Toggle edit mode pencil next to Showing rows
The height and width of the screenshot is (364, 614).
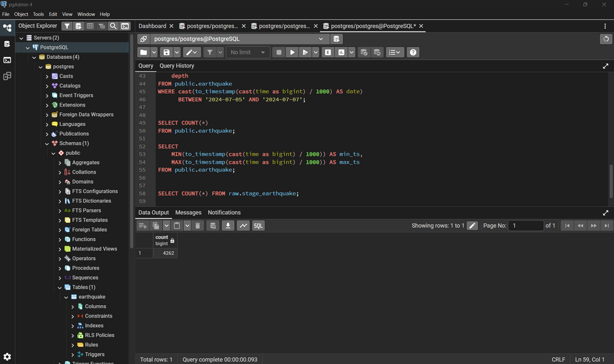tap(472, 226)
